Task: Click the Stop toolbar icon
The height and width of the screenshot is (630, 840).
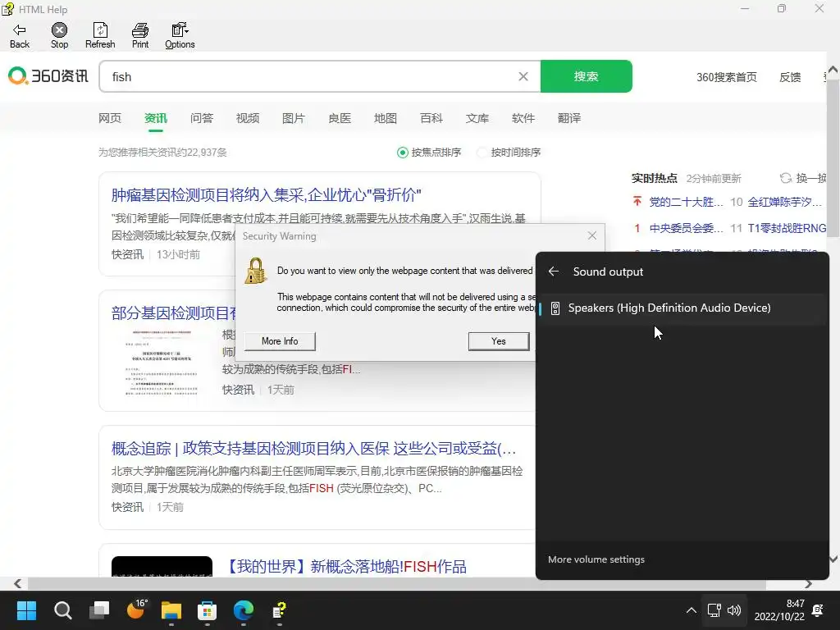Action: click(59, 36)
